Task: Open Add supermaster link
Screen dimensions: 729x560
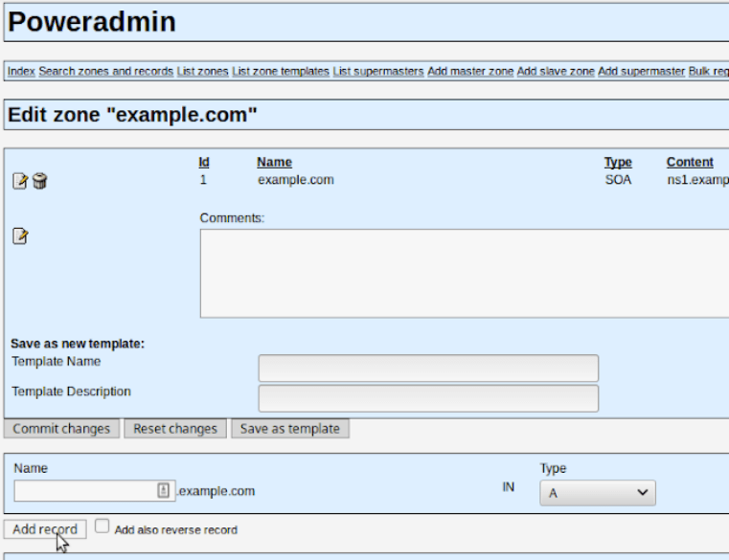Action: (641, 71)
